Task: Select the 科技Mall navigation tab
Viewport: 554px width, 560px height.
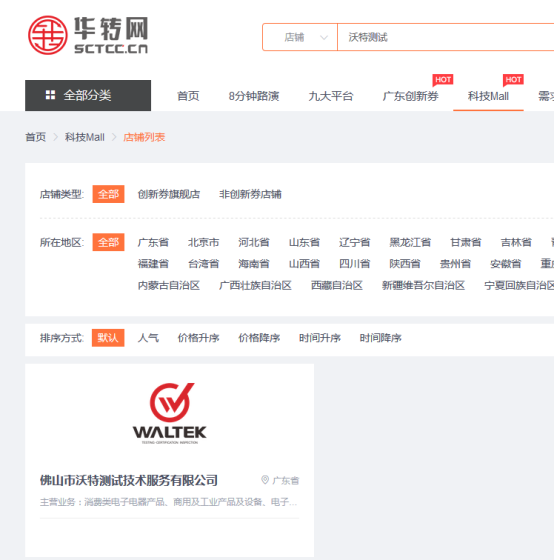Action: [488, 96]
